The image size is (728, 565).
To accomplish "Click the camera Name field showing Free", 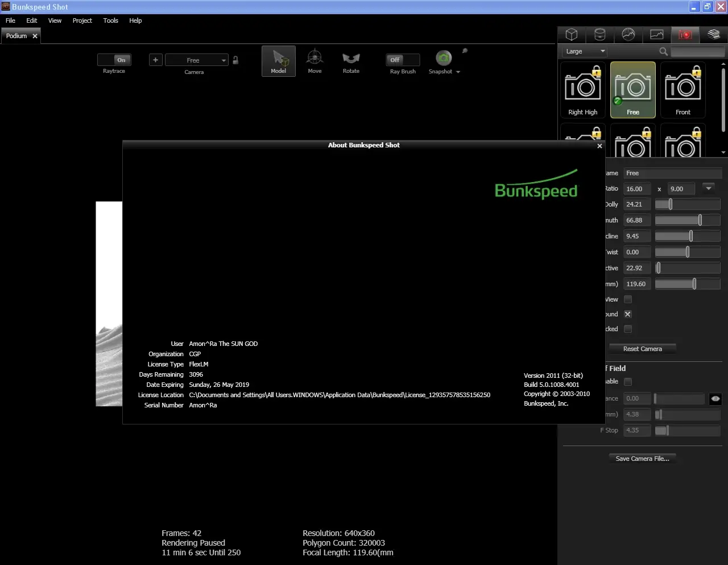I will 672,173.
